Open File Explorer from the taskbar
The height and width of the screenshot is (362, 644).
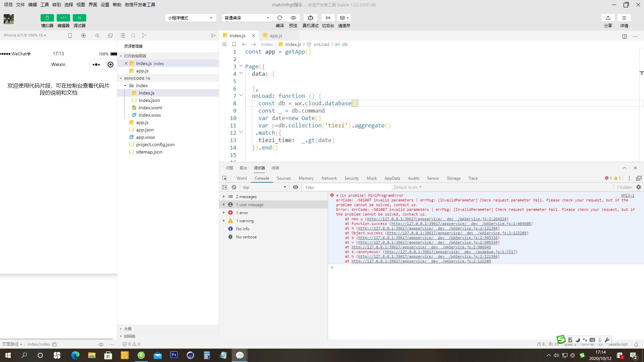92,355
